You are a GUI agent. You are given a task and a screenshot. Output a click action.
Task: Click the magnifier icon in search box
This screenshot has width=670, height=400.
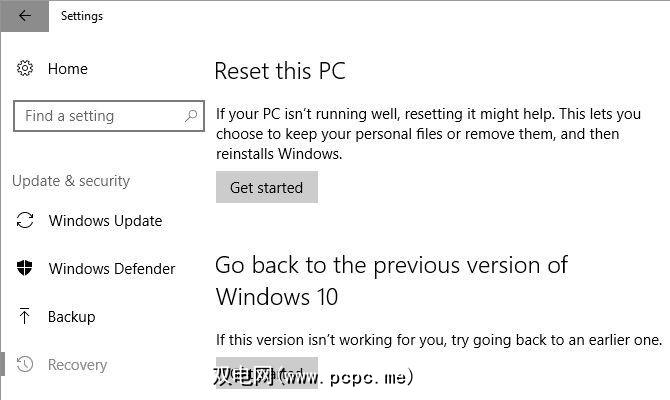191,116
